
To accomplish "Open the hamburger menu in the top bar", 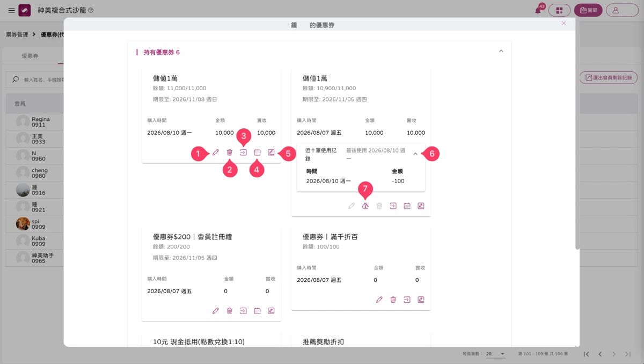I will pyautogui.click(x=11, y=10).
